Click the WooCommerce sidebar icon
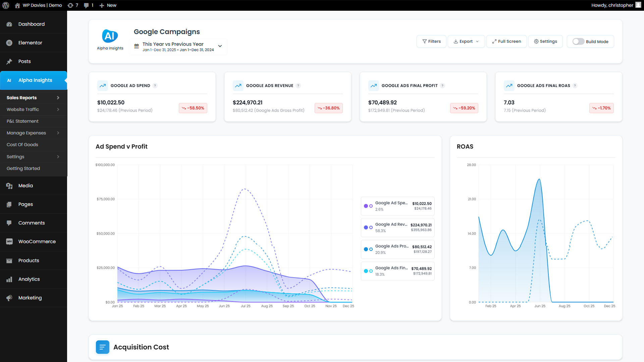Image resolution: width=644 pixels, height=362 pixels. pos(9,242)
